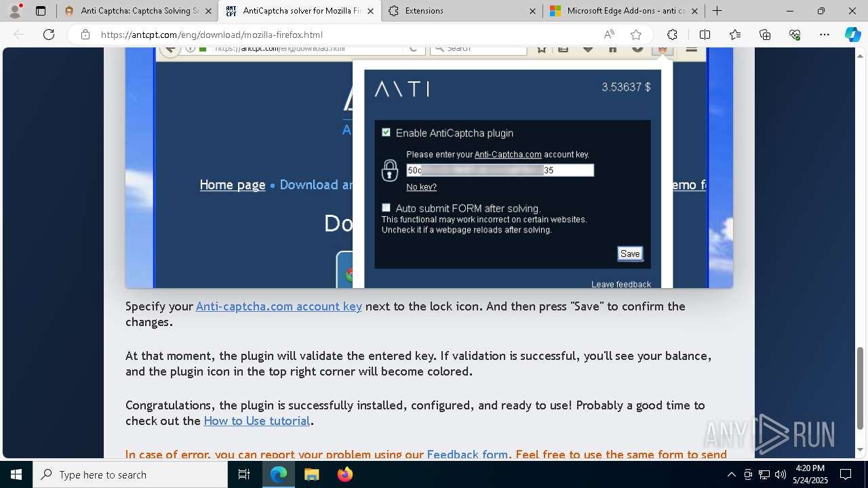Open the Copilot sidebar
The height and width of the screenshot is (488, 868).
pyautogui.click(x=852, y=35)
